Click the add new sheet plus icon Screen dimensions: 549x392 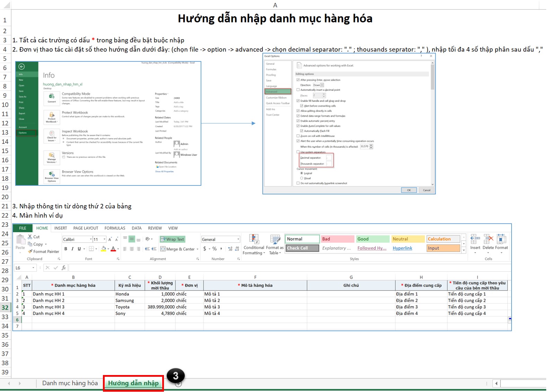(178, 384)
